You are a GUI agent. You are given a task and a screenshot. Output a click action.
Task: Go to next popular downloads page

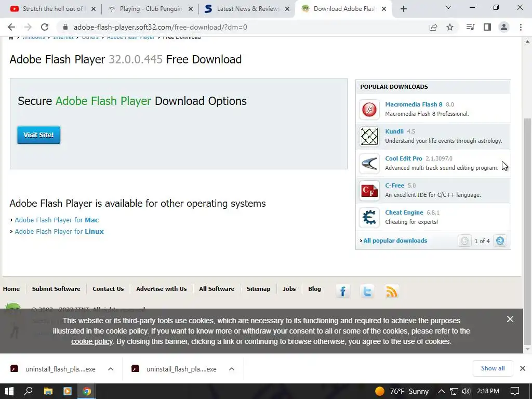[500, 241]
